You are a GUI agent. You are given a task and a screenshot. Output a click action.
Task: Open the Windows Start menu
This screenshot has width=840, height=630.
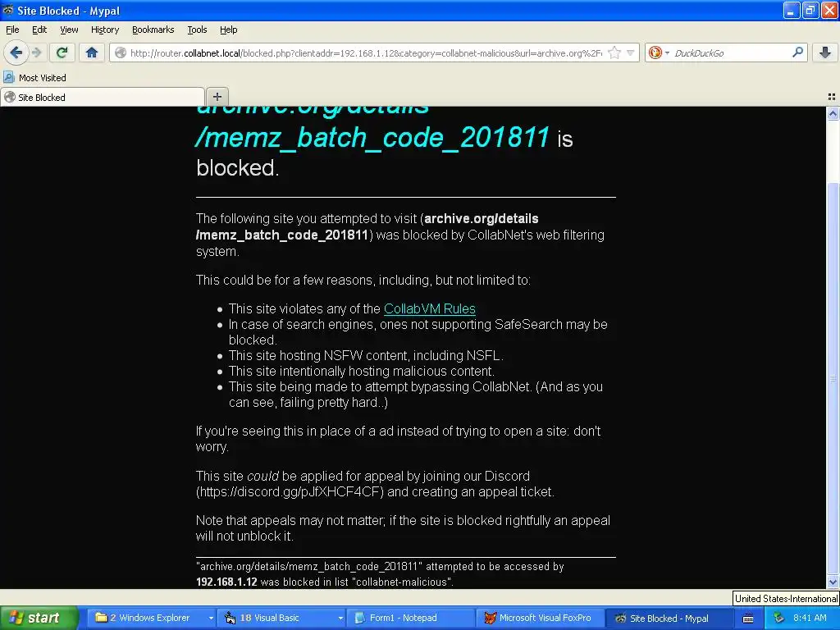(x=39, y=618)
